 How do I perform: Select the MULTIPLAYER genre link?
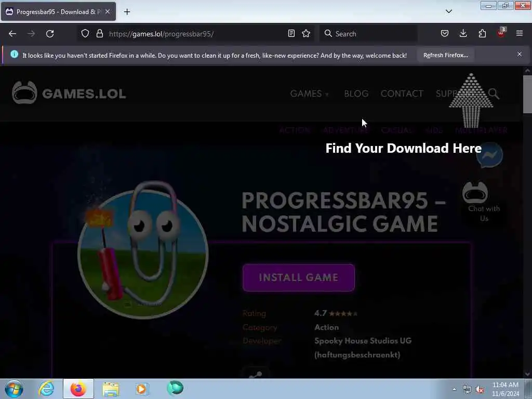click(x=481, y=130)
